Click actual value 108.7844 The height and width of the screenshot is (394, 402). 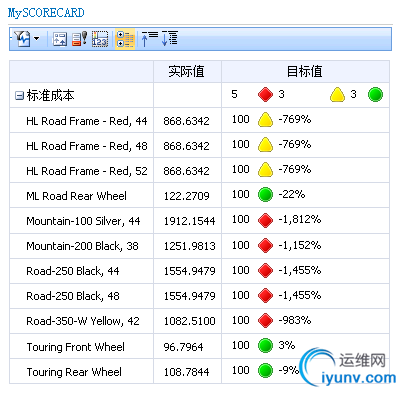(x=186, y=372)
